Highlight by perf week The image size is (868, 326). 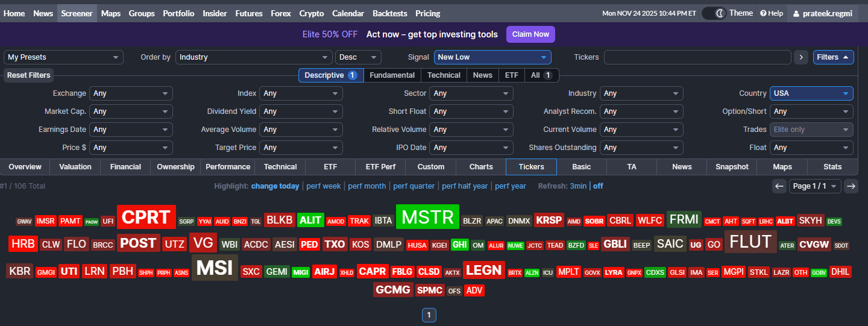(324, 186)
